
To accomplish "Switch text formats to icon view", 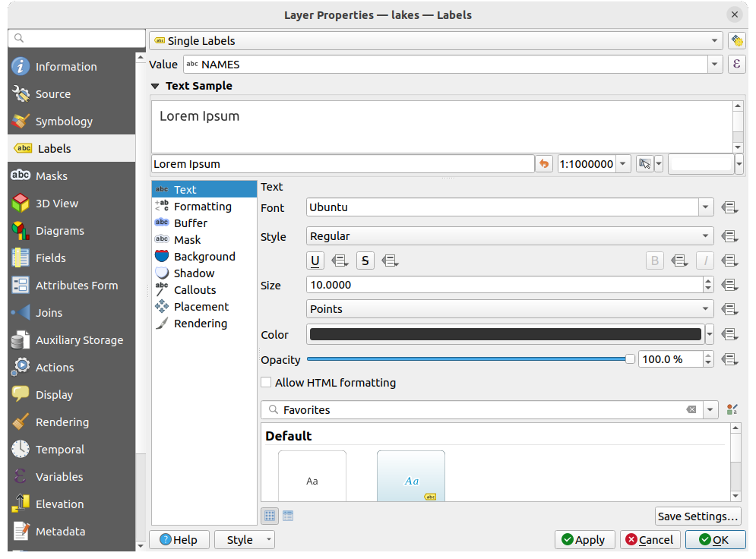I will point(270,516).
